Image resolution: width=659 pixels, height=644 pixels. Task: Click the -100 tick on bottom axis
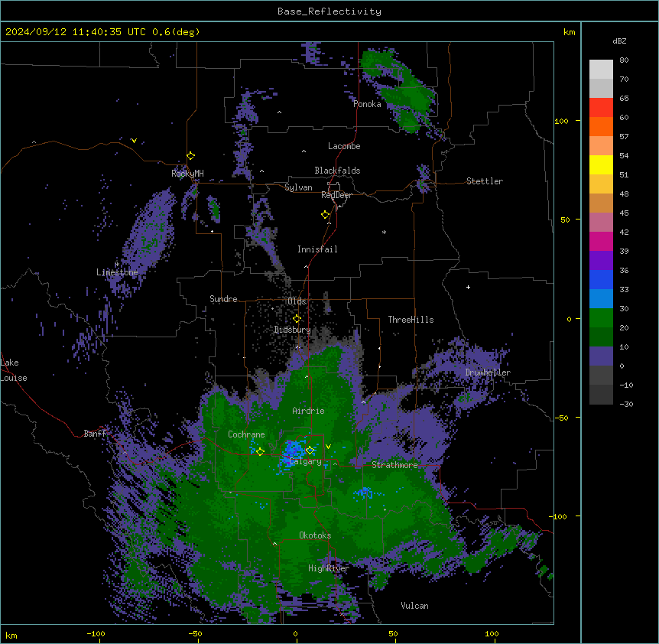(x=96, y=633)
